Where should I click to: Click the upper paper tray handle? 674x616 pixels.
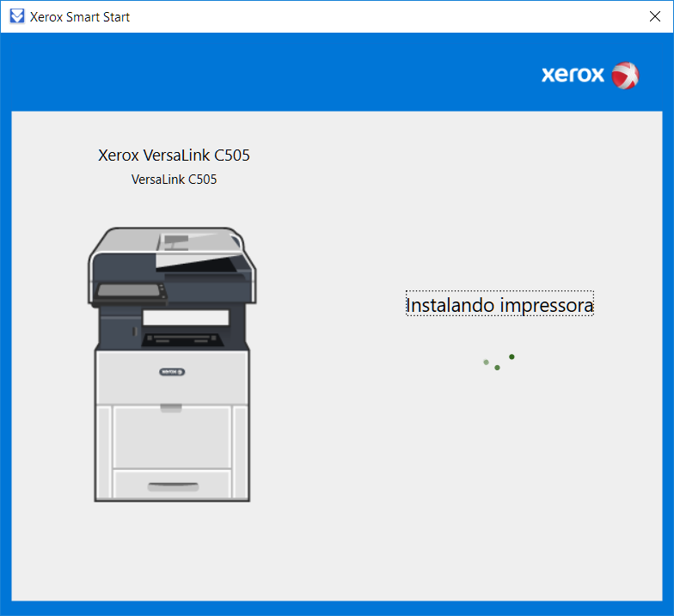(x=171, y=407)
